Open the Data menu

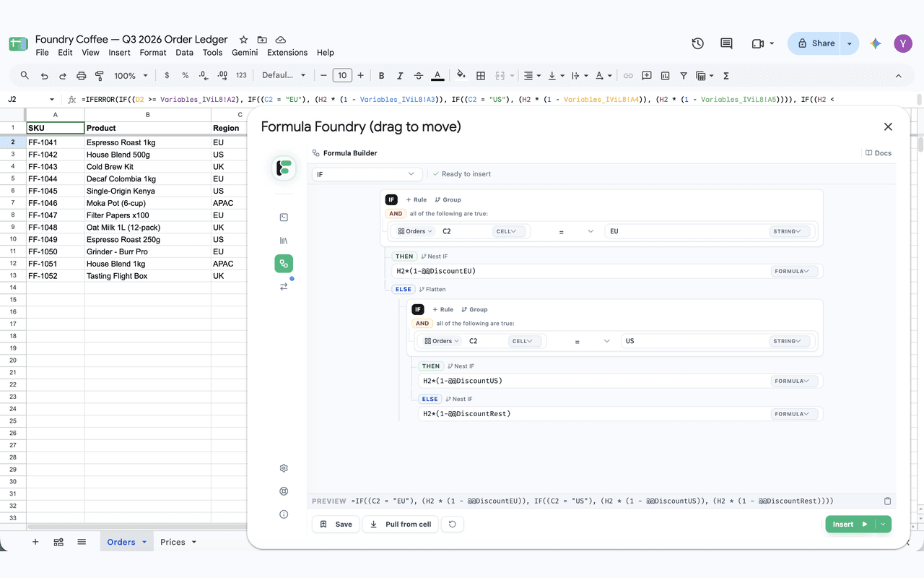184,53
